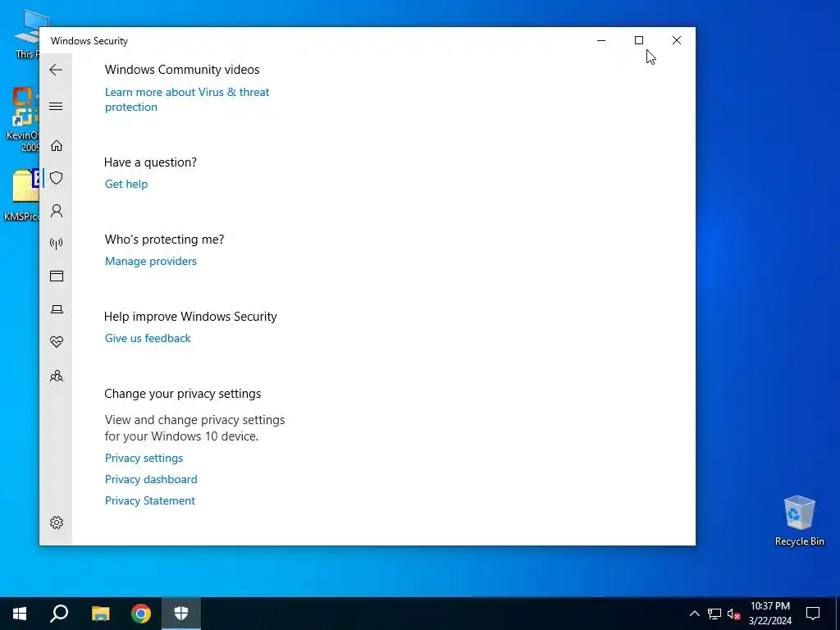Screen dimensions: 840x630
Task: Select the KMSPico folder on desktop
Action: point(21,195)
